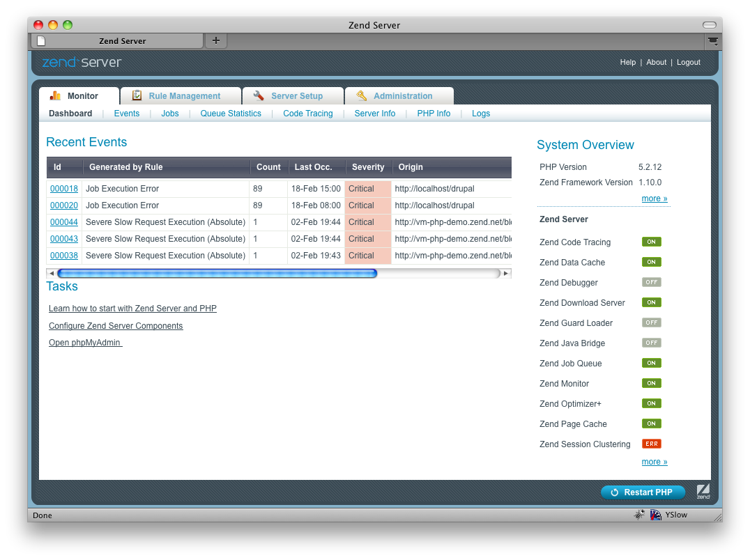Toggle Zend Guard Loader OFF indicator

(652, 322)
